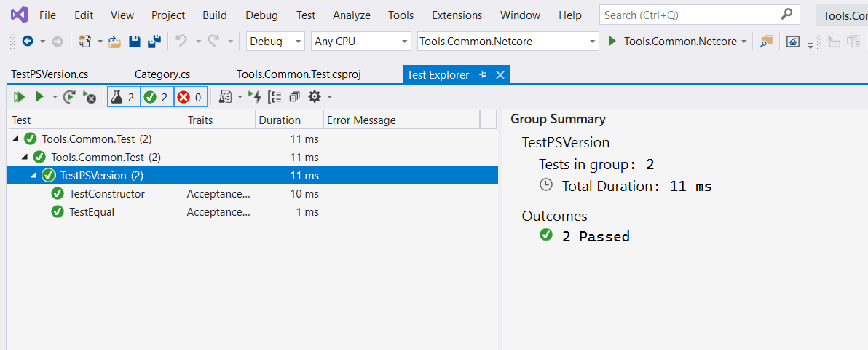
Task: Open the Playlist dropdown arrow
Action: click(x=240, y=98)
